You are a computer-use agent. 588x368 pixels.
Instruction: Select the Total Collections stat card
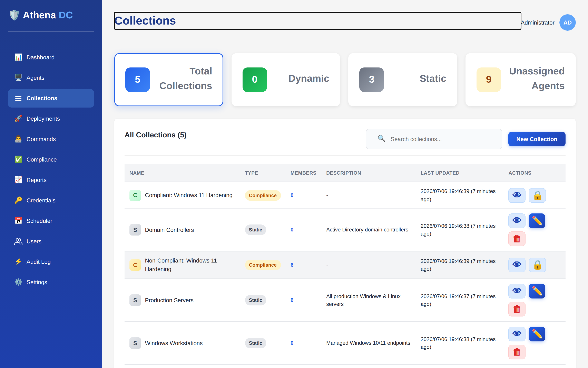(x=169, y=80)
